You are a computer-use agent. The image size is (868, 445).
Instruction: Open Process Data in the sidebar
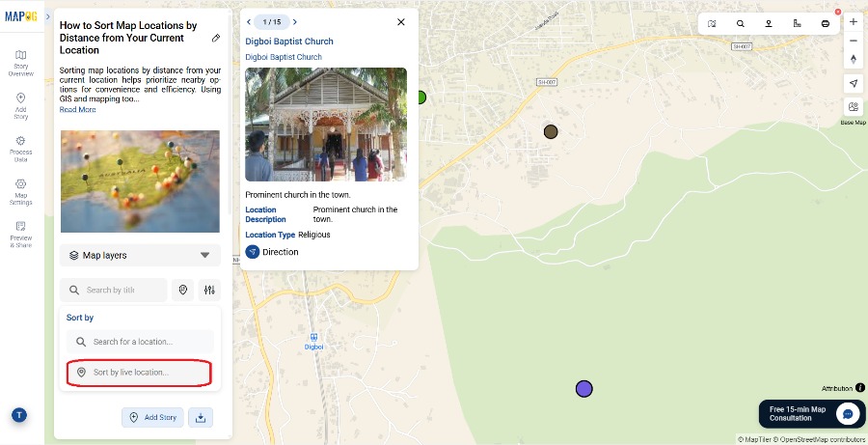click(20, 149)
